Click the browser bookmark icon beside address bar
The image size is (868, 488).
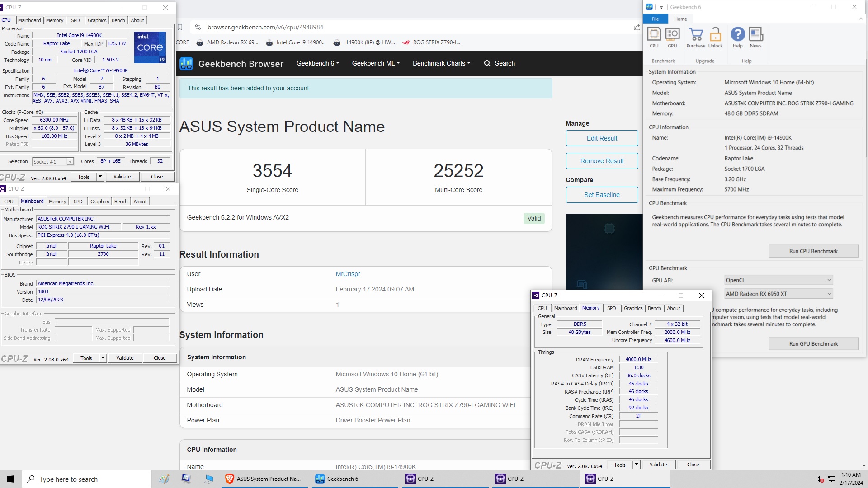click(180, 27)
